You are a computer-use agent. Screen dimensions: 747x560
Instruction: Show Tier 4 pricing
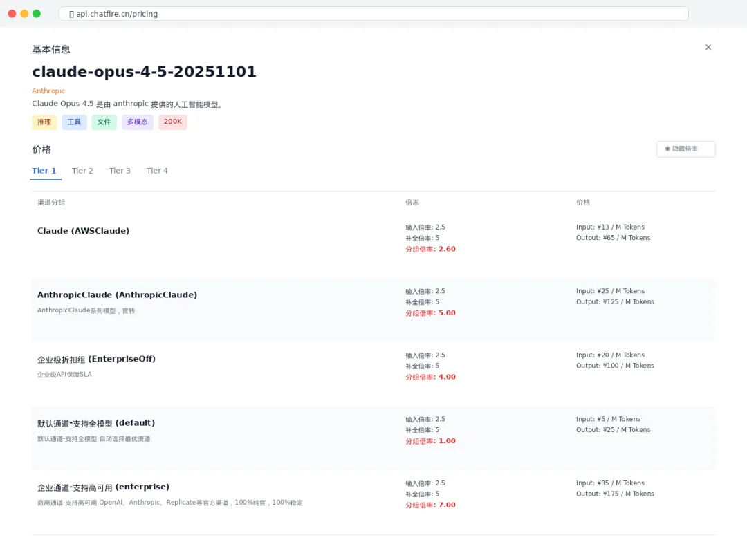click(157, 171)
